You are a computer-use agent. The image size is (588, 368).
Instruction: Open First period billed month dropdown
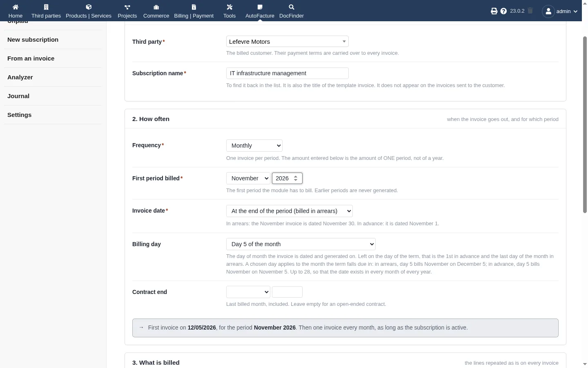click(x=248, y=178)
